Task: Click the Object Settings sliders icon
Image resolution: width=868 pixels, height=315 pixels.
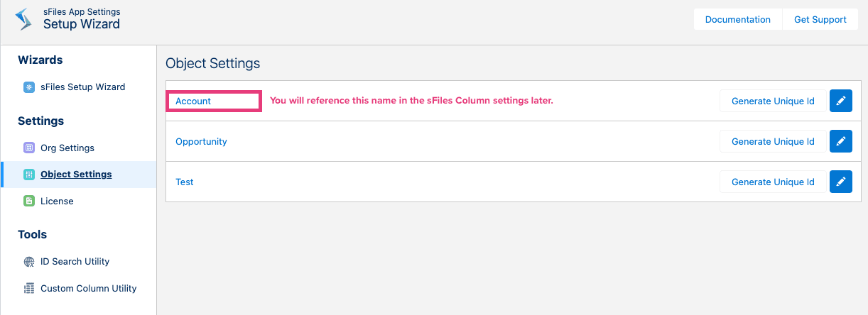Action: point(29,175)
